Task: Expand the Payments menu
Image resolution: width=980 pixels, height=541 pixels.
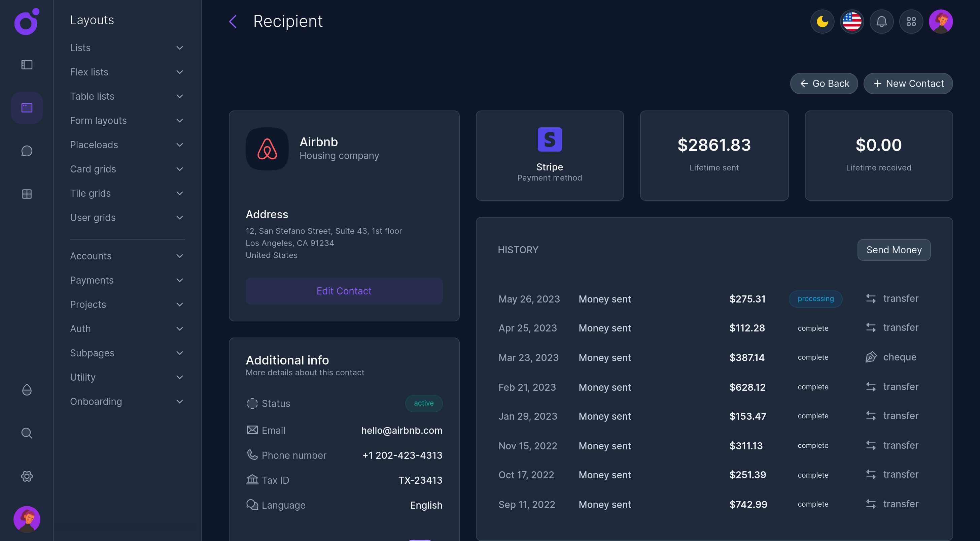Action: [127, 280]
